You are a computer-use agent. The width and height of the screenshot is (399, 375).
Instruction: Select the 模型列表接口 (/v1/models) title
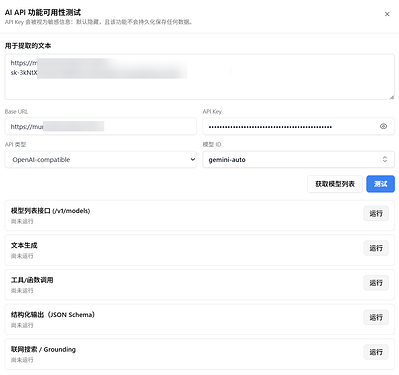pos(50,211)
